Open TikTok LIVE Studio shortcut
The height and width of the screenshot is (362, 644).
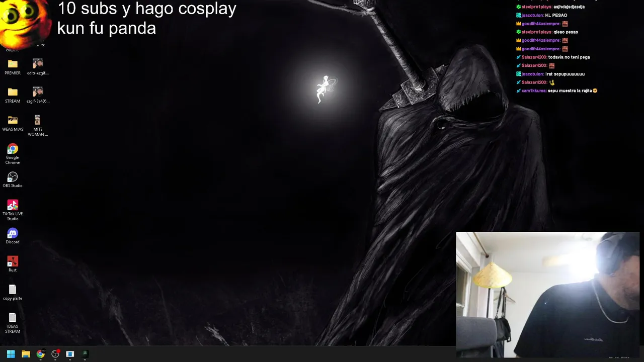pos(13,210)
